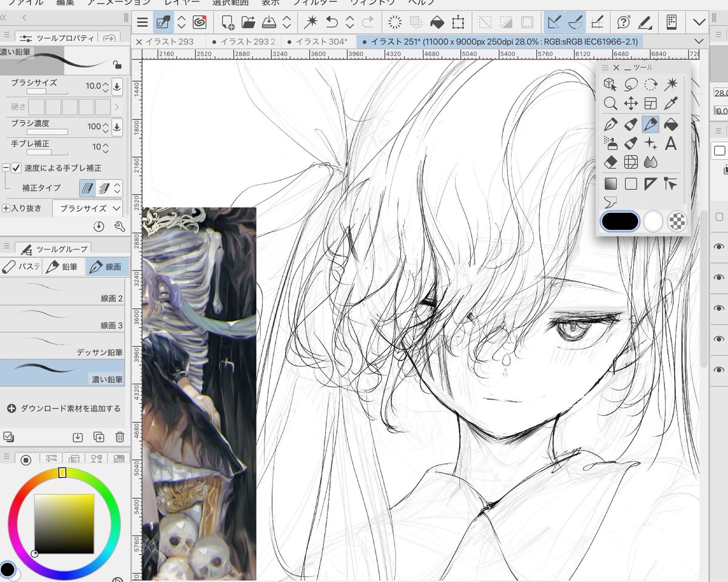Toggle the third layer eye icon

pyautogui.click(x=719, y=308)
